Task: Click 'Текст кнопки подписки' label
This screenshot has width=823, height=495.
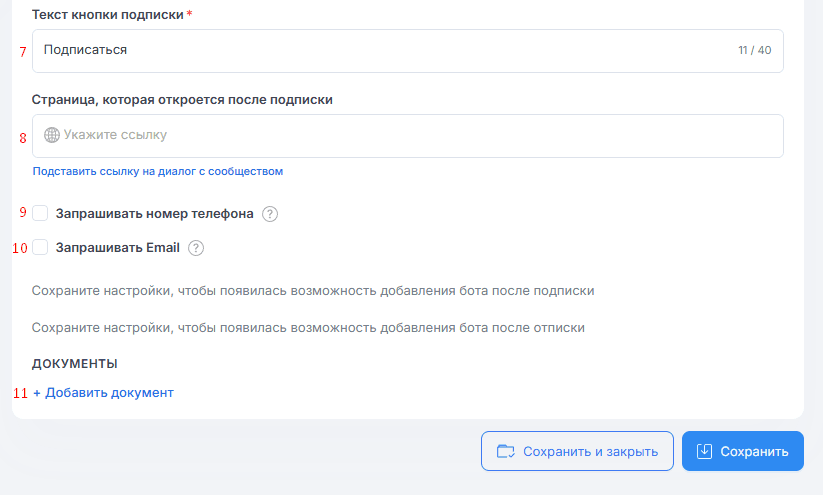Action: point(108,15)
